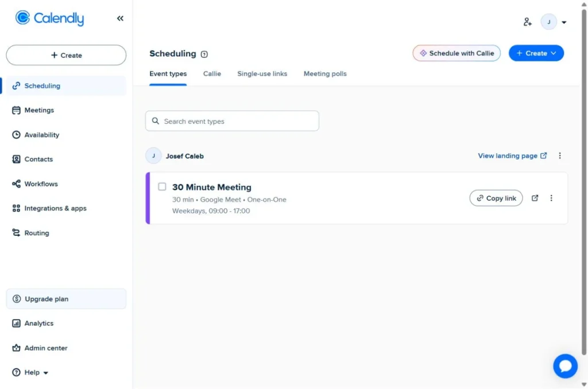Click the Upgrade plan button
The width and height of the screenshot is (588, 389).
66,299
